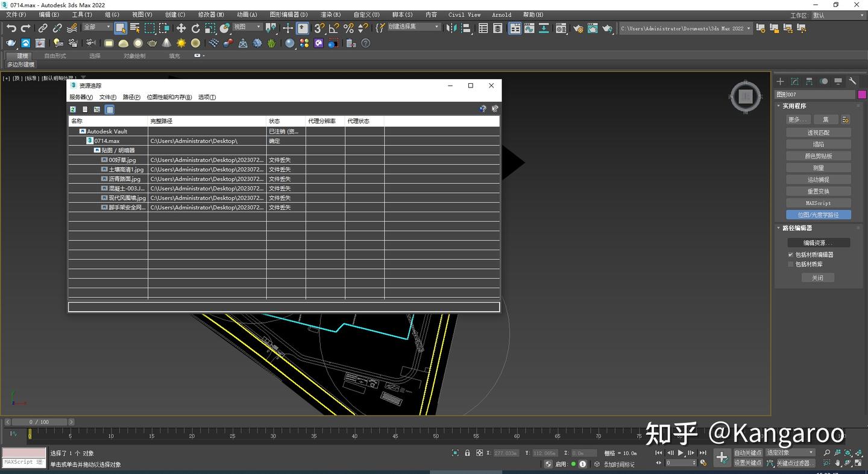Open the Render Setup teapot icon
The image size is (868, 474).
(579, 28)
